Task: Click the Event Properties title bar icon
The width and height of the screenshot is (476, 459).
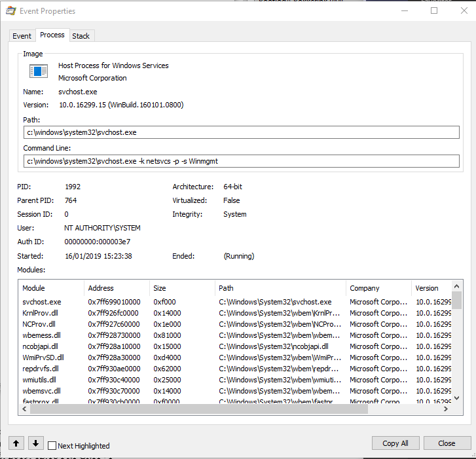Action: (11, 11)
